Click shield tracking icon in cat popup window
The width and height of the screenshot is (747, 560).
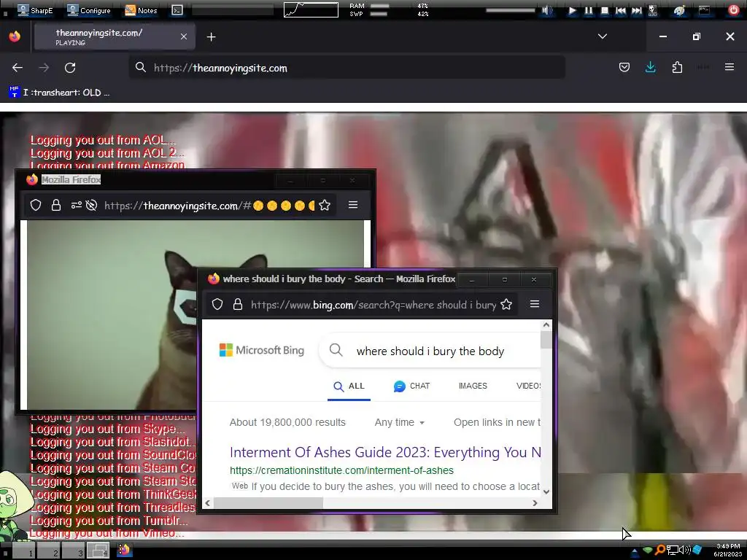[x=36, y=205]
